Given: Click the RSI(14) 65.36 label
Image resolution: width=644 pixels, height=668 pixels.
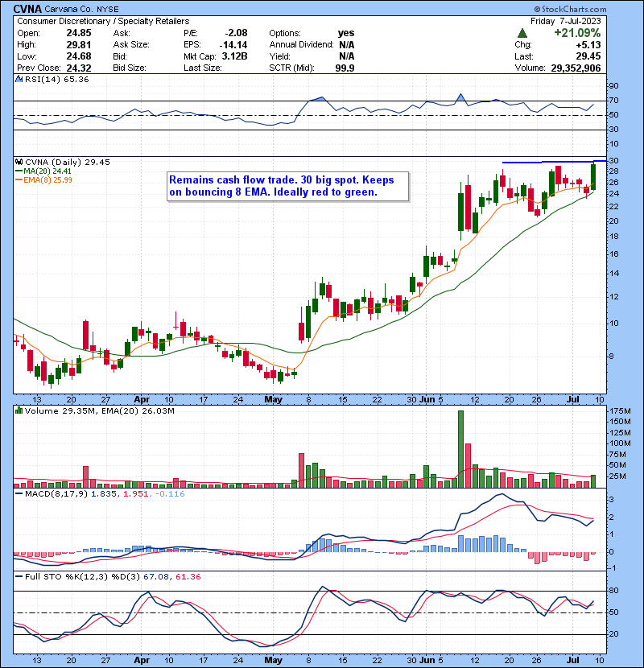Looking at the screenshot, I should coord(56,79).
